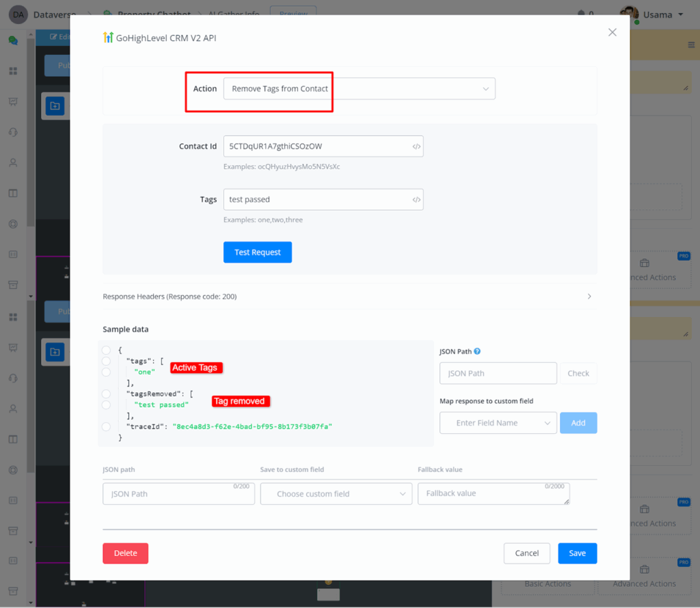The width and height of the screenshot is (700, 608).
Task: Close the GoHighLevel CRM dialog with X
Action: click(612, 32)
